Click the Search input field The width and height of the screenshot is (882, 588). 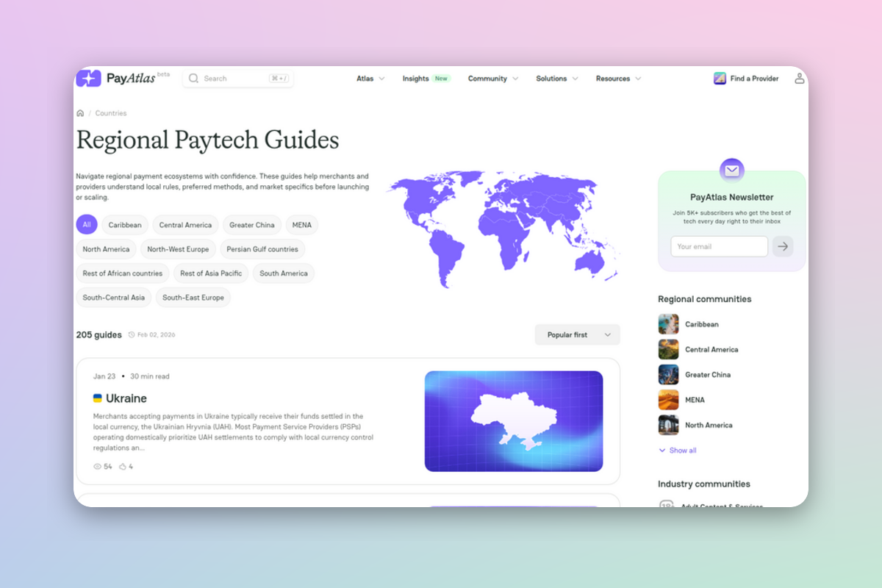click(x=238, y=78)
